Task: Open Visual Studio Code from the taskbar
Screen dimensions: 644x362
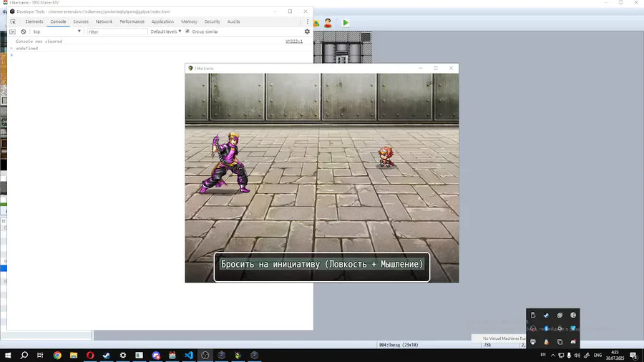Action: (x=188, y=355)
